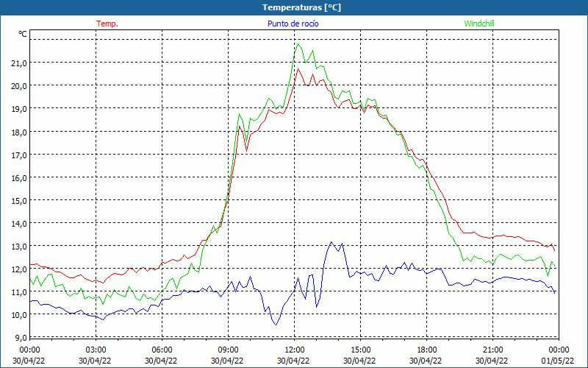Viewport: 588px width, 368px height.
Task: Click the 16,0 y-axis value
Action: (19, 178)
